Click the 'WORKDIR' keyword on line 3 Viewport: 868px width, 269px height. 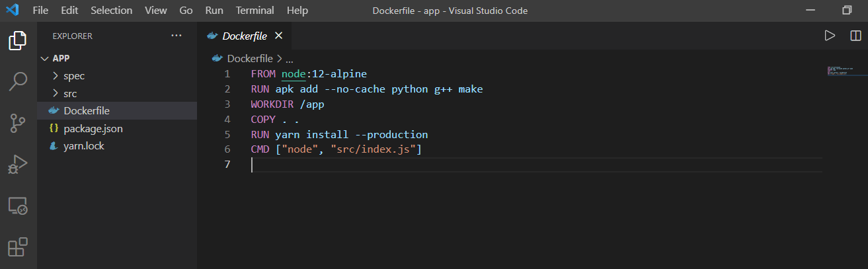(272, 104)
